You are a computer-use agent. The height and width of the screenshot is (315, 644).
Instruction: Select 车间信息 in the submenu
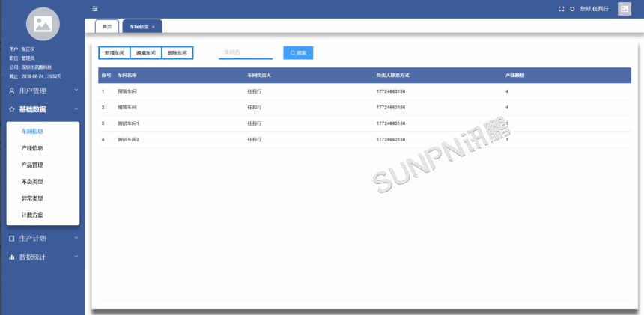click(32, 132)
